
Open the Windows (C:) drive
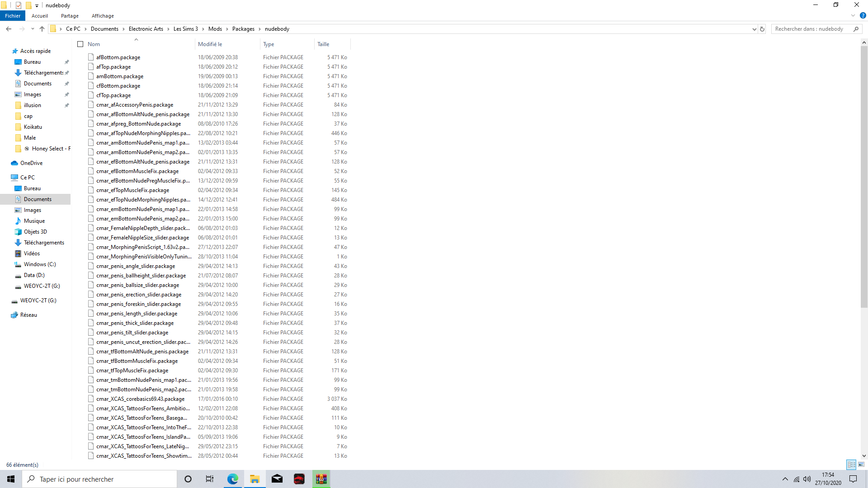[x=40, y=264]
